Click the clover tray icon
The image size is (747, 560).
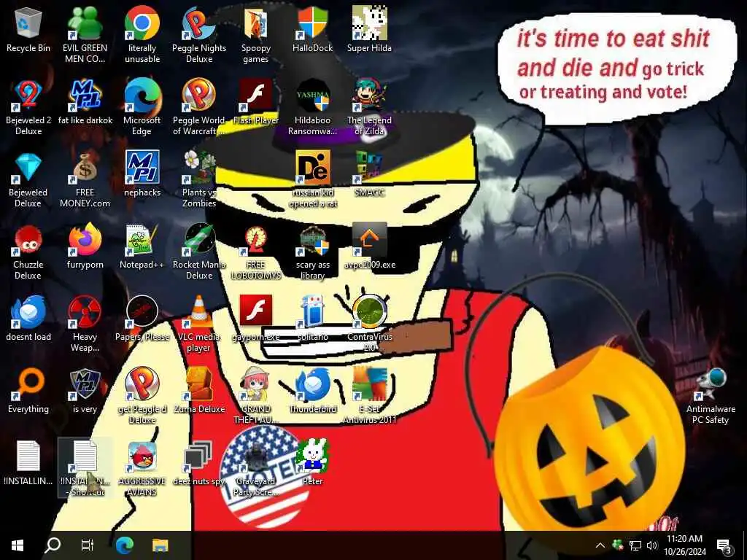coord(618,545)
